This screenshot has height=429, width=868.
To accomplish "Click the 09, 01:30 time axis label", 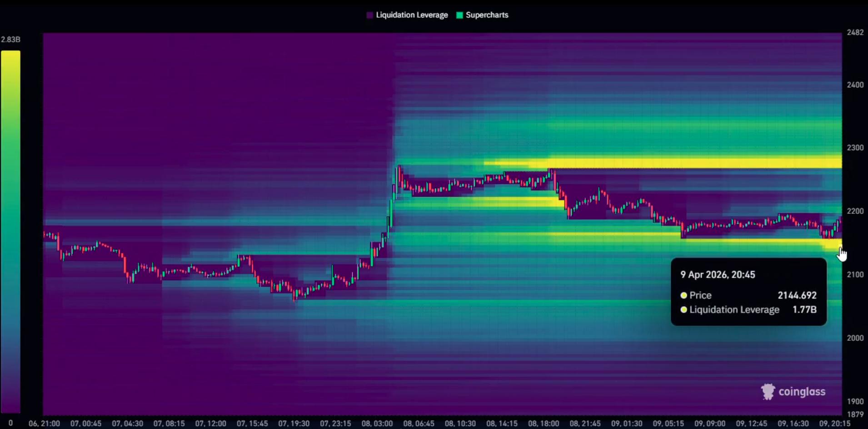I will tap(627, 424).
